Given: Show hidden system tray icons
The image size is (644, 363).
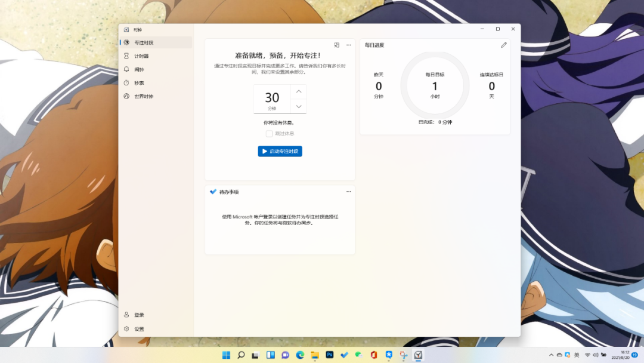Looking at the screenshot, I should (551, 355).
